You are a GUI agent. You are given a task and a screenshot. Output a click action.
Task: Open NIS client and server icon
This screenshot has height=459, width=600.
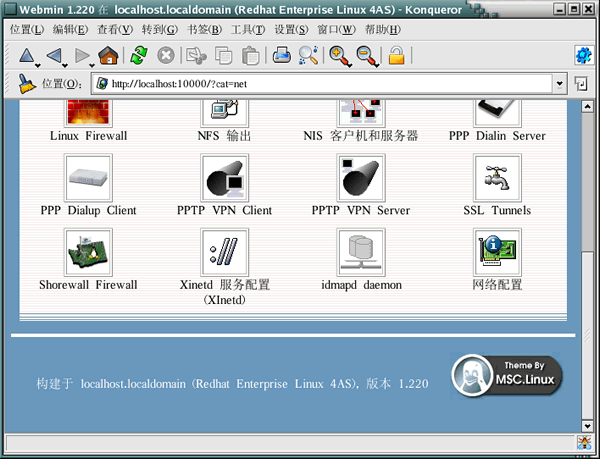pyautogui.click(x=361, y=113)
